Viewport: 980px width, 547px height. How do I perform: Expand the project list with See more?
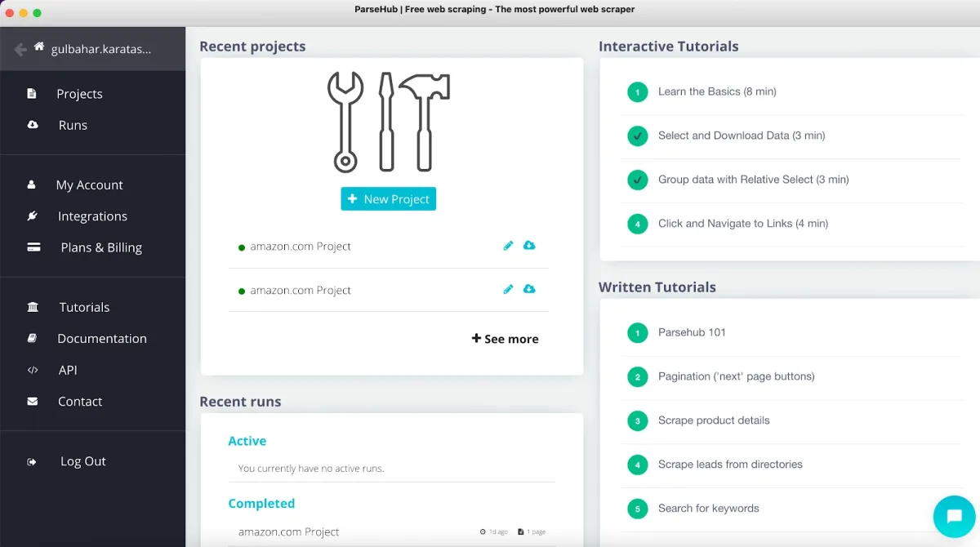505,339
